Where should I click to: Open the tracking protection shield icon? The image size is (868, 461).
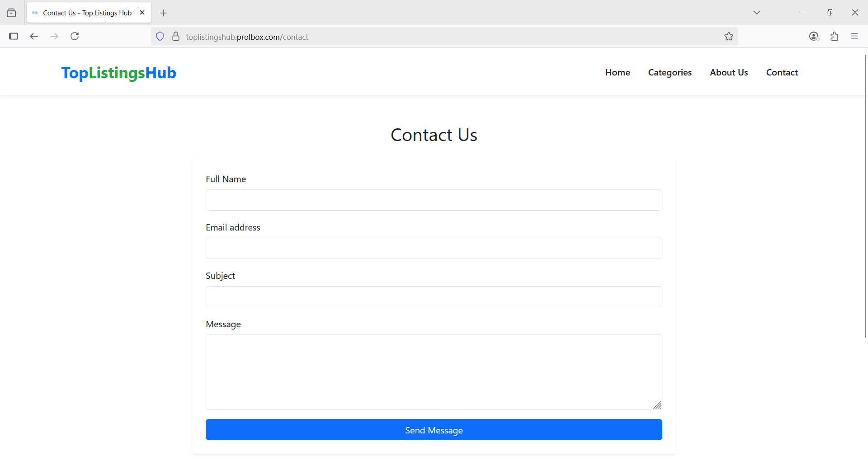(x=160, y=37)
